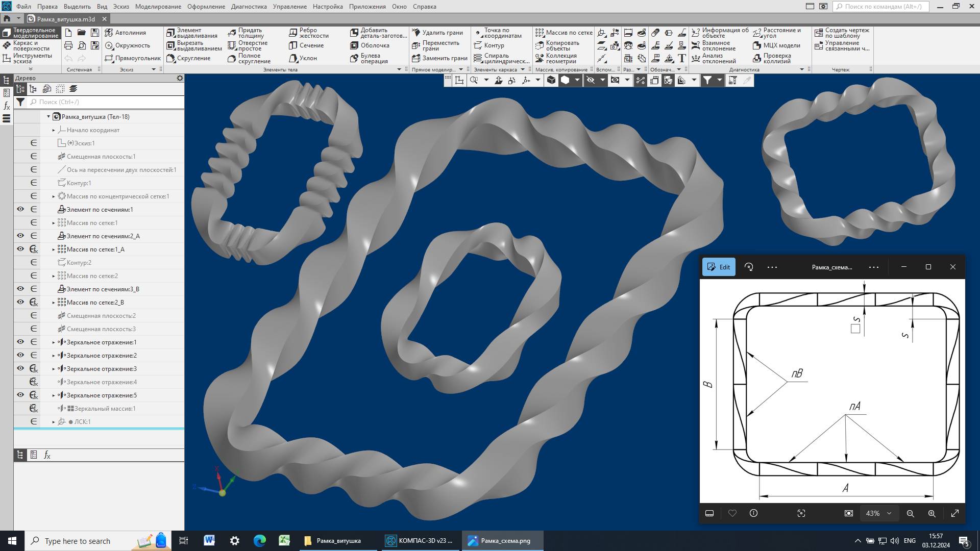Hide Зеркальное отражение:1 with its eye icon
Viewport: 980px width, 551px height.
click(x=20, y=342)
